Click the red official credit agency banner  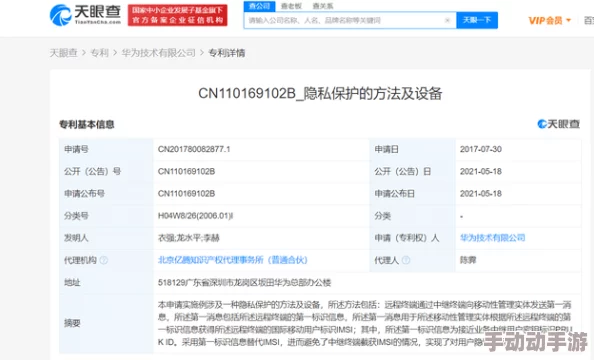(177, 16)
